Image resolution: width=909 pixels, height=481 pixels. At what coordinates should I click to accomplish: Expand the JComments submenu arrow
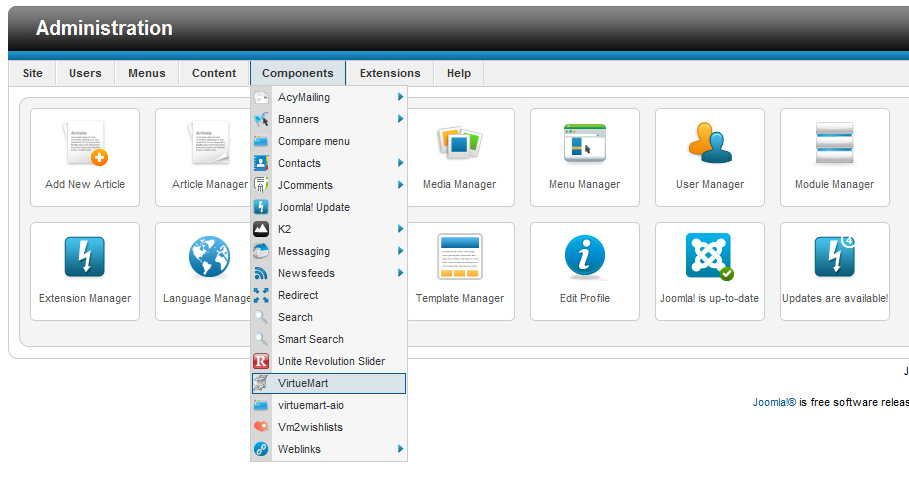400,185
